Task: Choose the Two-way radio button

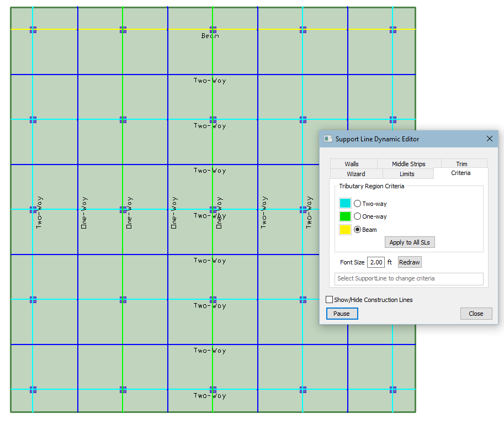Action: coord(357,204)
